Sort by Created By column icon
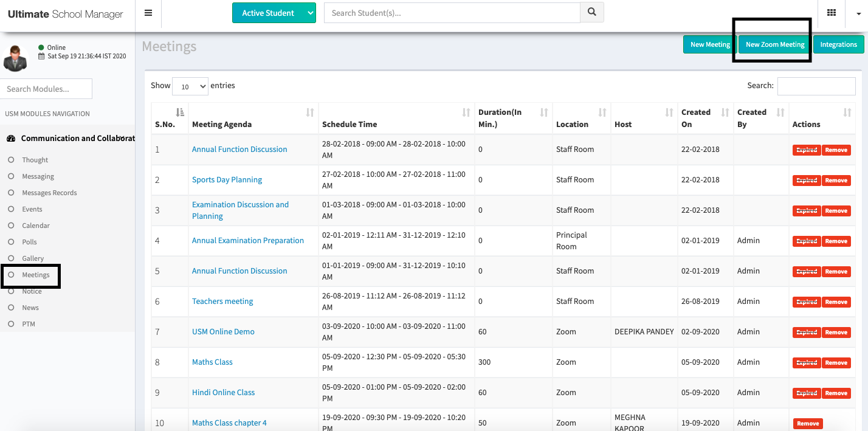The width and height of the screenshot is (868, 431). (x=780, y=112)
